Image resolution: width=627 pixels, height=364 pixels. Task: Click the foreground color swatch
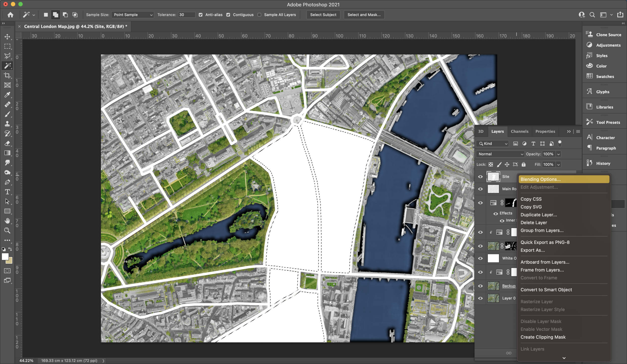pyautogui.click(x=5, y=257)
